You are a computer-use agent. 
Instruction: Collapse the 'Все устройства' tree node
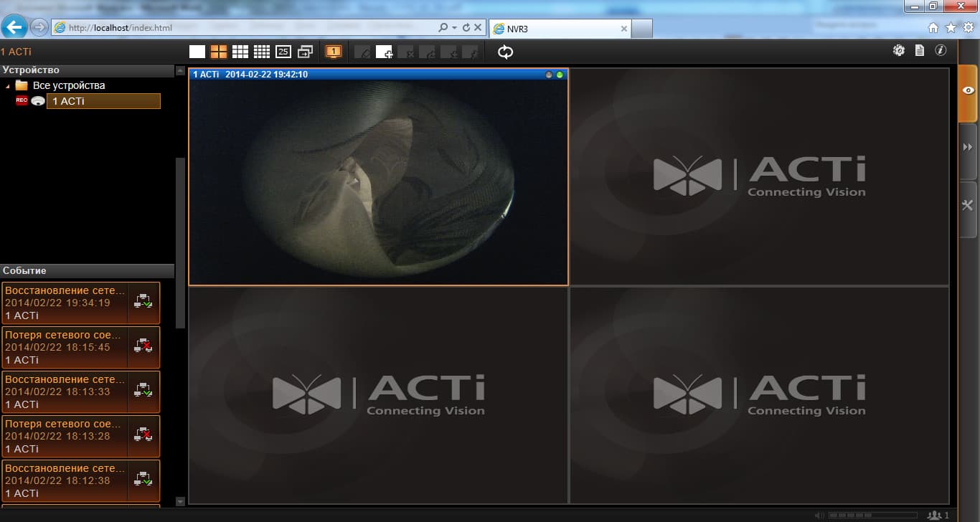8,86
